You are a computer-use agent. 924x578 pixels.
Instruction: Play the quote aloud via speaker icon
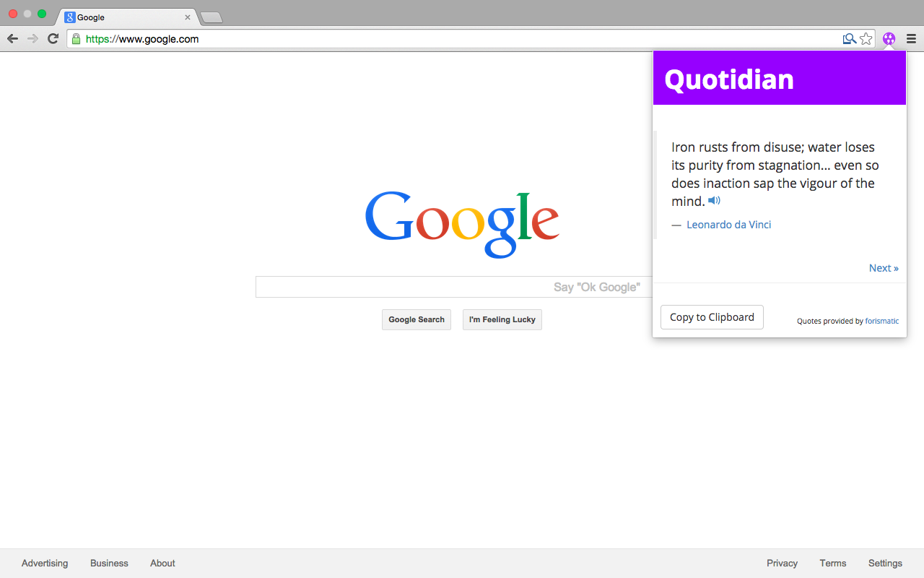pyautogui.click(x=714, y=200)
